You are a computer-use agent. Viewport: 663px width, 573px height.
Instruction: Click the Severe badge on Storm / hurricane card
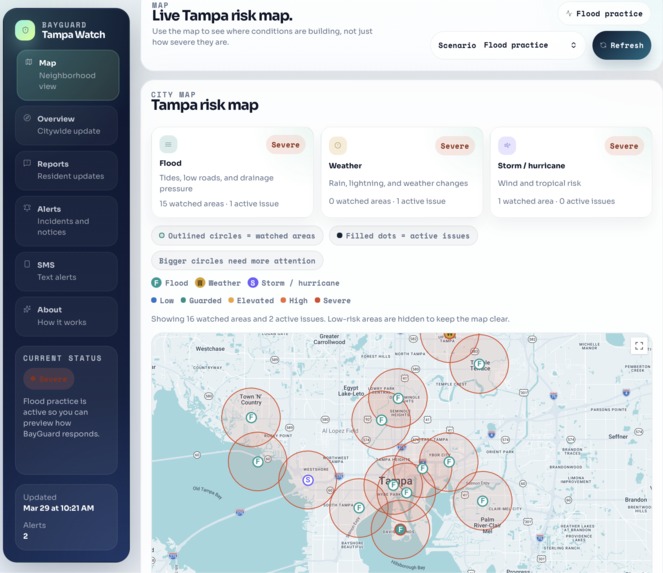(624, 146)
